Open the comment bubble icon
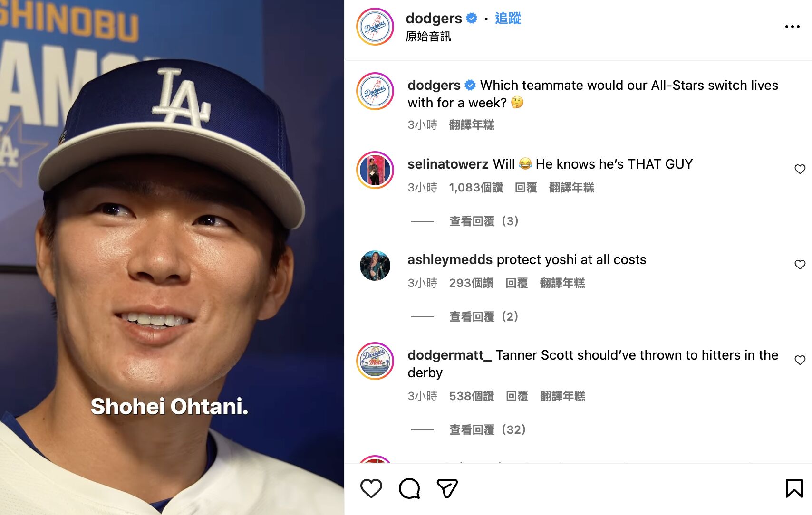The width and height of the screenshot is (812, 515). (409, 488)
